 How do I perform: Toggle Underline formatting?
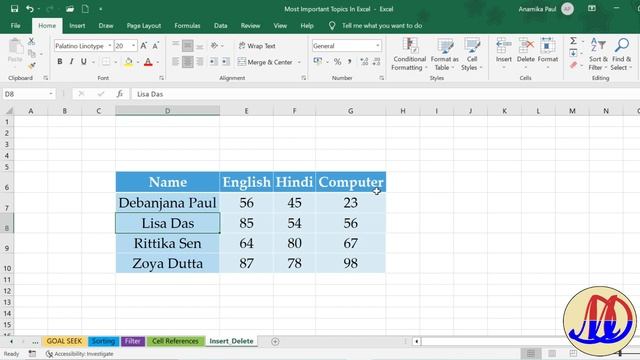coord(84,62)
